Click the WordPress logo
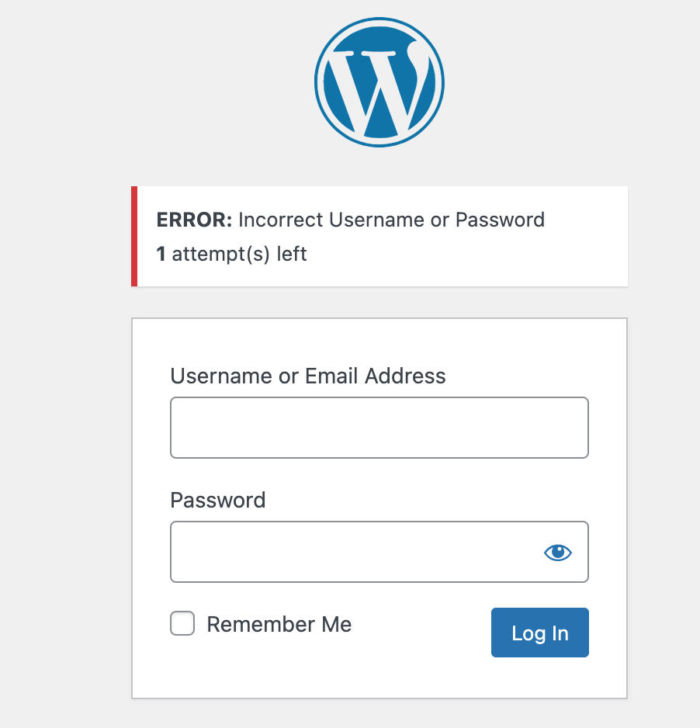Image resolution: width=700 pixels, height=728 pixels. pos(379,82)
